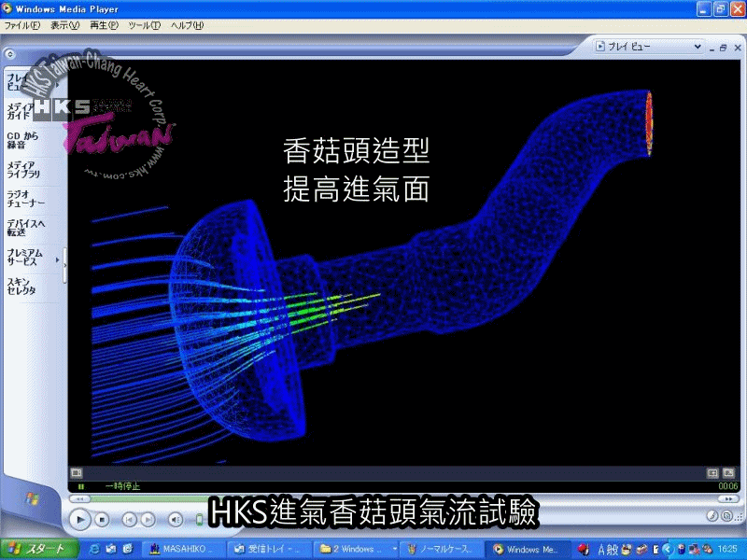Click the paused indicator in status bar
Screen dimensions: 747x560
point(81,486)
